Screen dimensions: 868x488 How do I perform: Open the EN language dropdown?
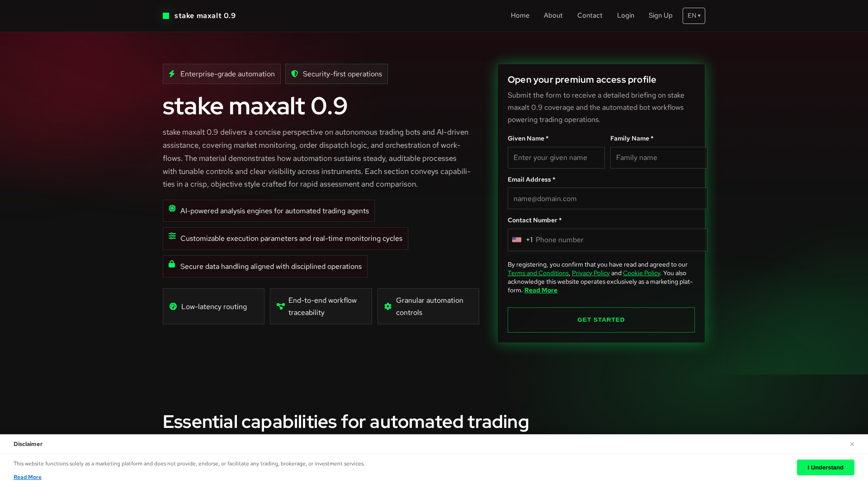point(694,16)
